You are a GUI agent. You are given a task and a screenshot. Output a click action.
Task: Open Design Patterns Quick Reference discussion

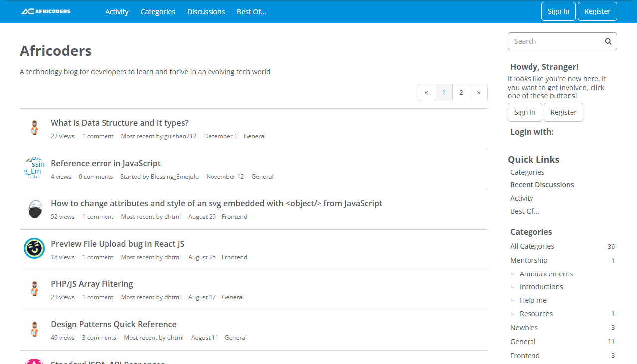113,324
